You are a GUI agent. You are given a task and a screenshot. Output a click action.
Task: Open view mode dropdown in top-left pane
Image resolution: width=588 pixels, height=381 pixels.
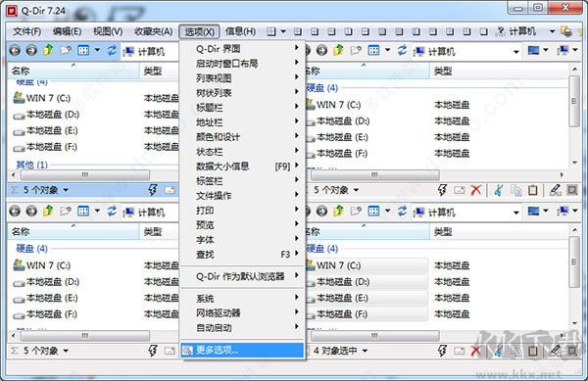pyautogui.click(x=97, y=50)
